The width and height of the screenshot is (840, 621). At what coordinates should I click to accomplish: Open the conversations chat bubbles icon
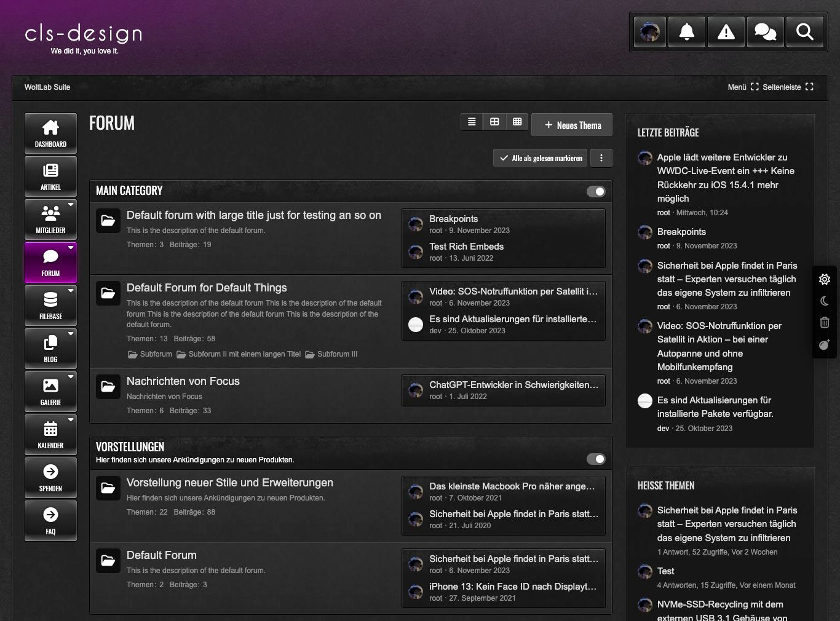[x=766, y=31]
